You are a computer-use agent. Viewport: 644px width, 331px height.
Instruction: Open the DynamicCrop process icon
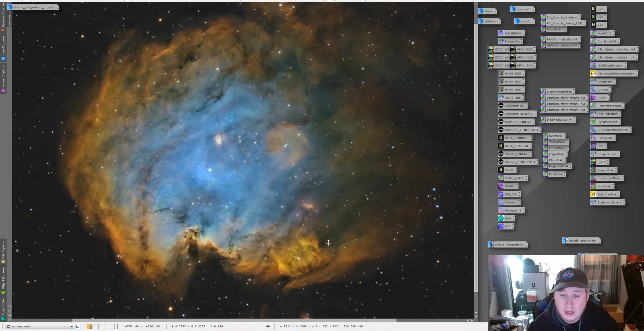tap(606, 122)
